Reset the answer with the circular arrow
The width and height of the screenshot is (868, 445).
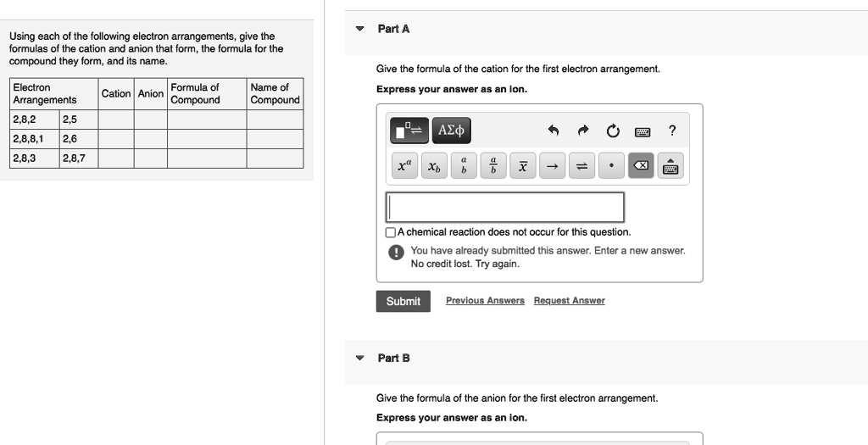(612, 131)
